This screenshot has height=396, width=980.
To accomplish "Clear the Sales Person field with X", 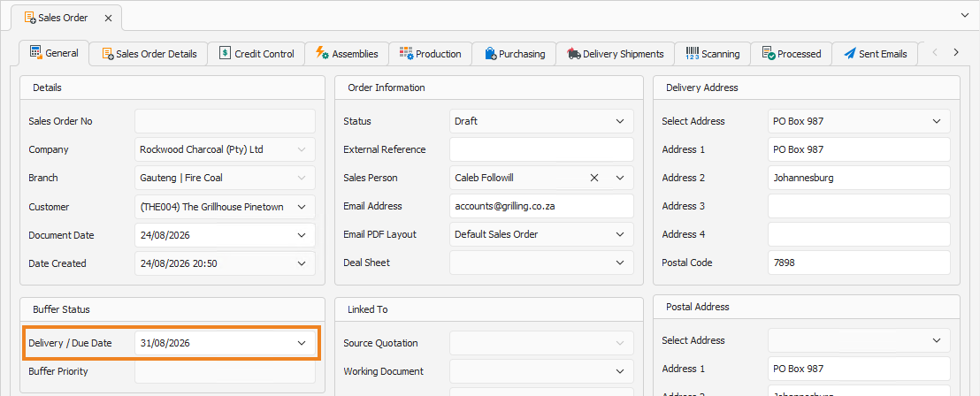I will [594, 178].
